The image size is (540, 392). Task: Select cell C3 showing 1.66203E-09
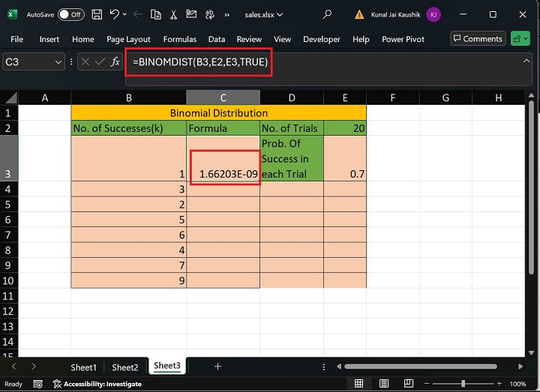(x=223, y=158)
